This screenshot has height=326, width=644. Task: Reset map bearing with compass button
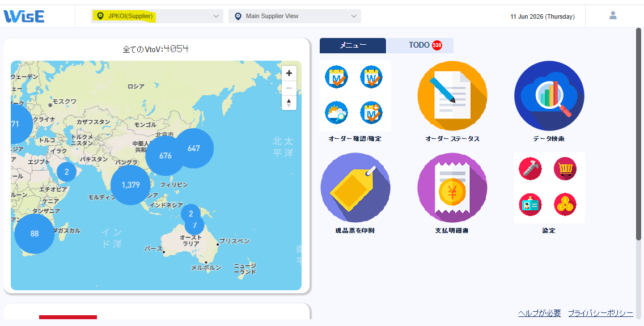click(289, 103)
